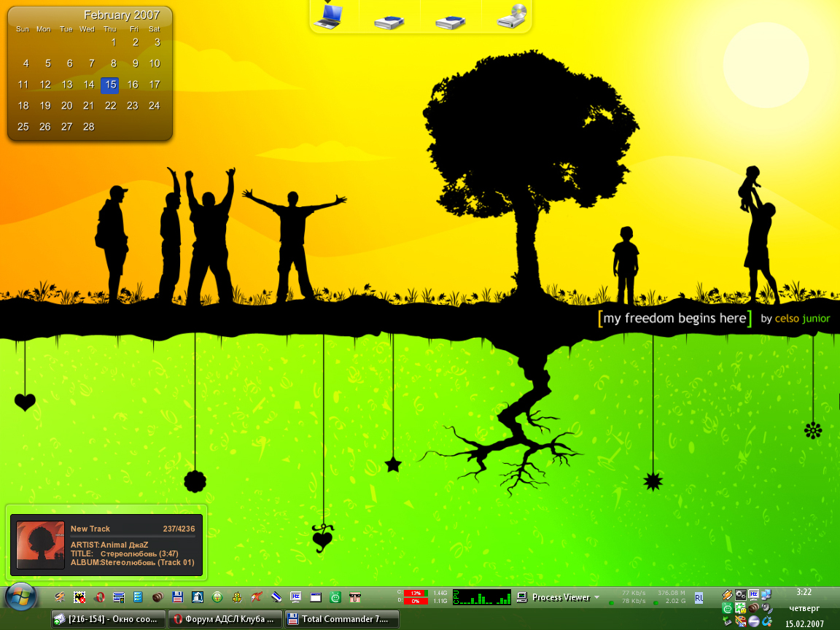Viewport: 840px width, 630px height.
Task: Launch the red bird quick launch icon
Action: tap(257, 596)
